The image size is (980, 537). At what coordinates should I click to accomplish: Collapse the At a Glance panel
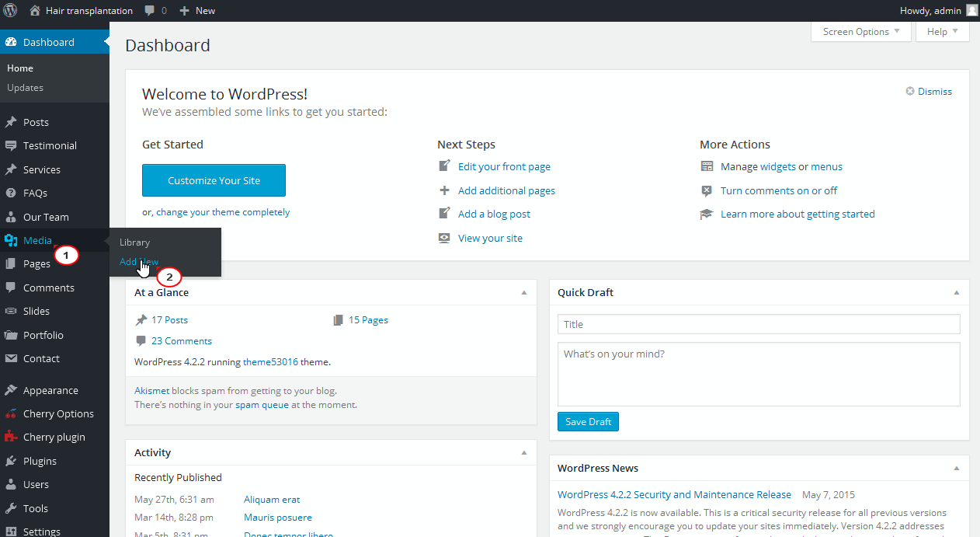524,292
